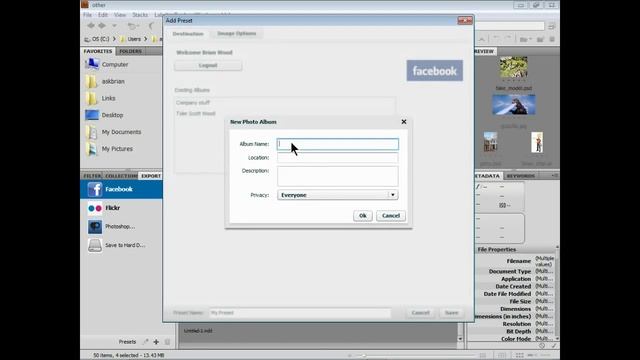
Task: Expand the chevron after Users breadcrumb
Action: 145,39
